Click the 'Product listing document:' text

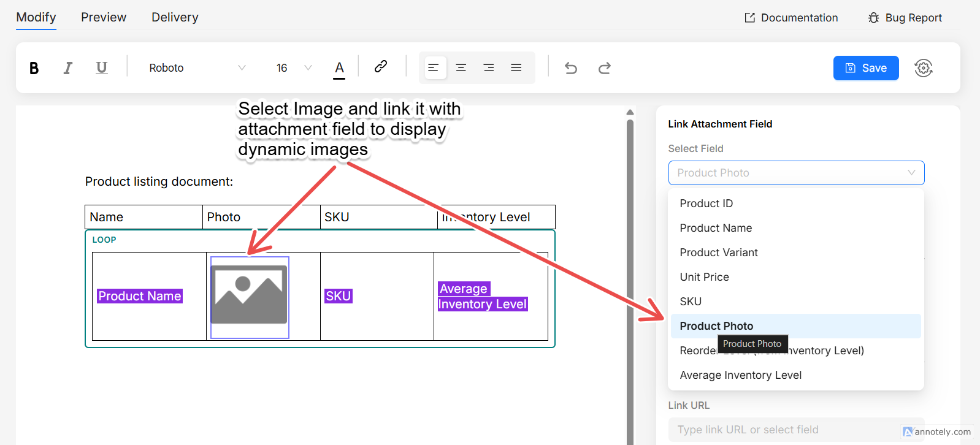(x=159, y=181)
